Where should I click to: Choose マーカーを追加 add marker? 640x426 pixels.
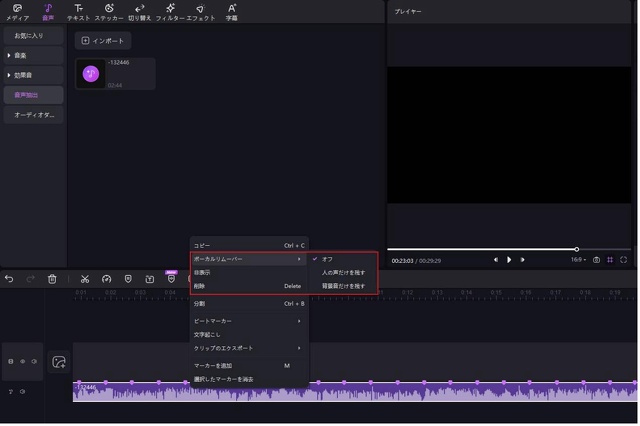249,366
